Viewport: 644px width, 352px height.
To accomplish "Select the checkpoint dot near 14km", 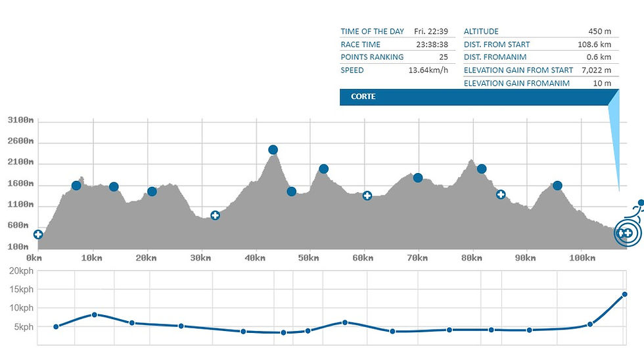I will (114, 187).
